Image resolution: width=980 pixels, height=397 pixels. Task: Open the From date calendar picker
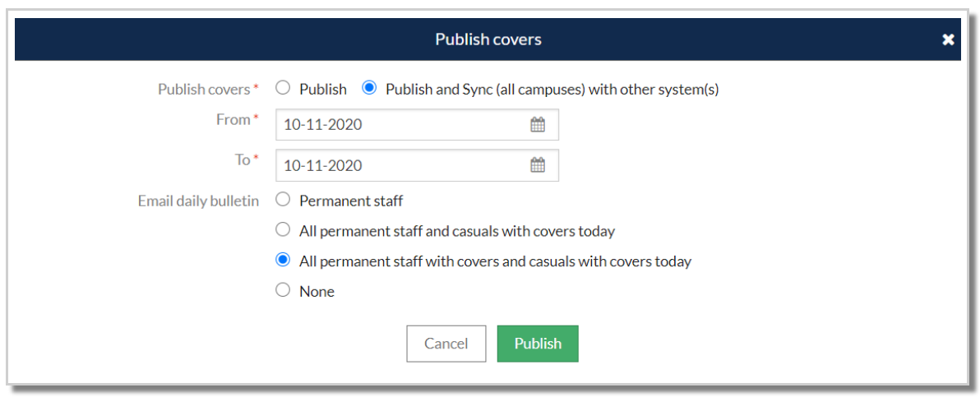[538, 125]
